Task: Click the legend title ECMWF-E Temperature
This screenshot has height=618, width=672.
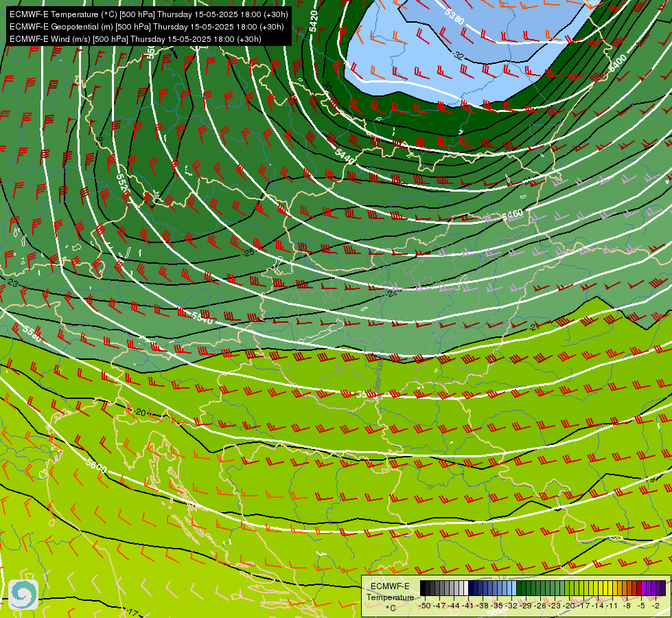Action: [x=391, y=592]
